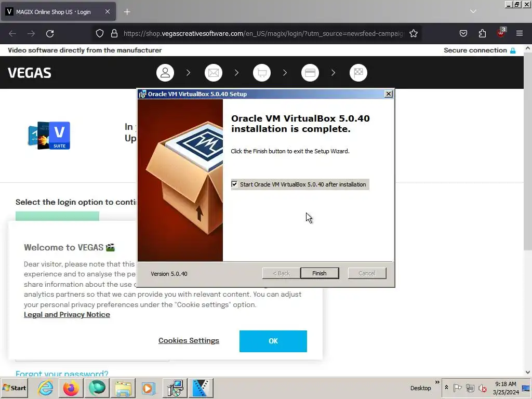Select the envelope email step icon
The image size is (532, 399).
click(x=214, y=73)
